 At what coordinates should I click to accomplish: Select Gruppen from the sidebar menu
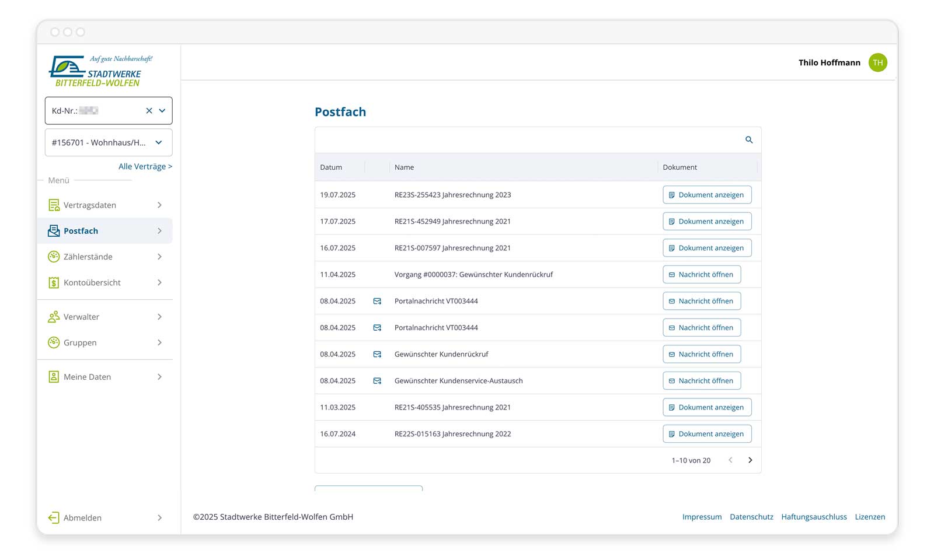(x=80, y=343)
